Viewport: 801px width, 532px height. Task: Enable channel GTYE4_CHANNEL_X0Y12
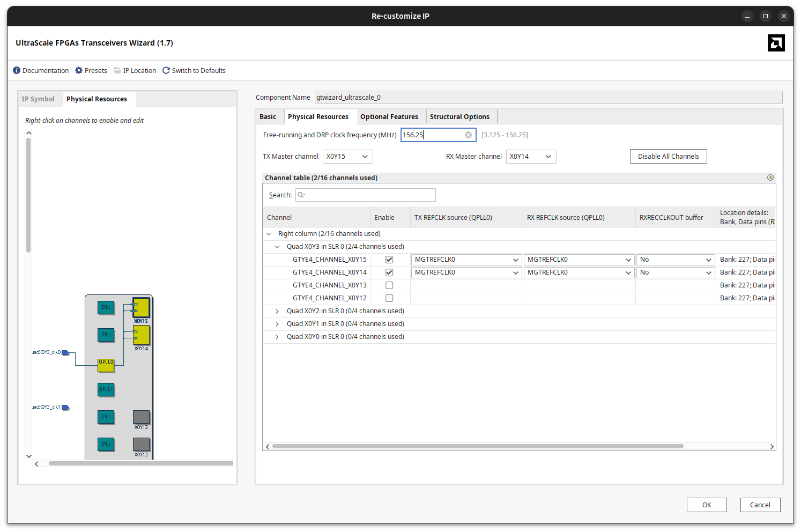pos(389,298)
